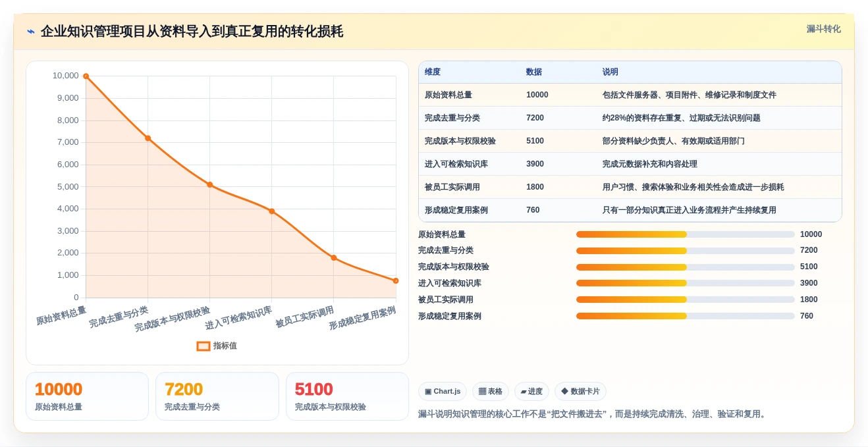Click the 10,000 y-axis label
This screenshot has height=447, width=868.
(65, 76)
